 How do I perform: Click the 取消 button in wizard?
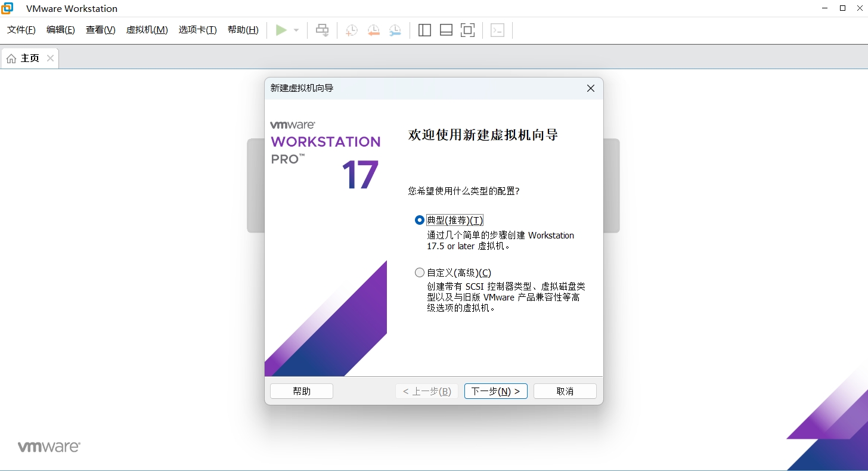click(x=565, y=391)
